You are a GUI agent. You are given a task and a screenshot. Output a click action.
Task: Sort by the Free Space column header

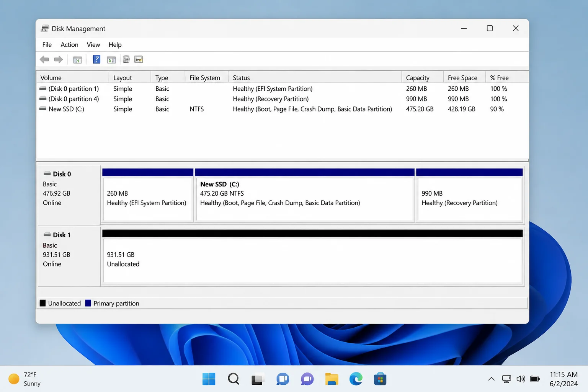click(x=464, y=78)
